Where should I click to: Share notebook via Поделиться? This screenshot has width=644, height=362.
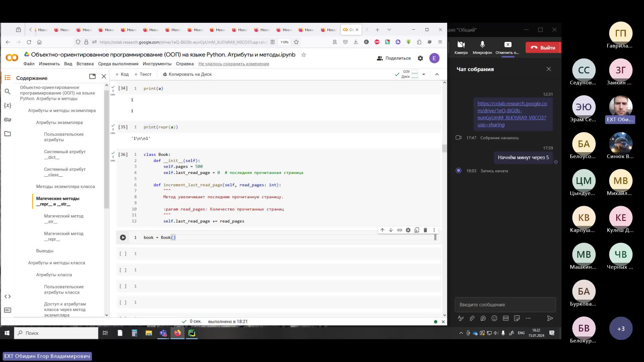pyautogui.click(x=394, y=58)
